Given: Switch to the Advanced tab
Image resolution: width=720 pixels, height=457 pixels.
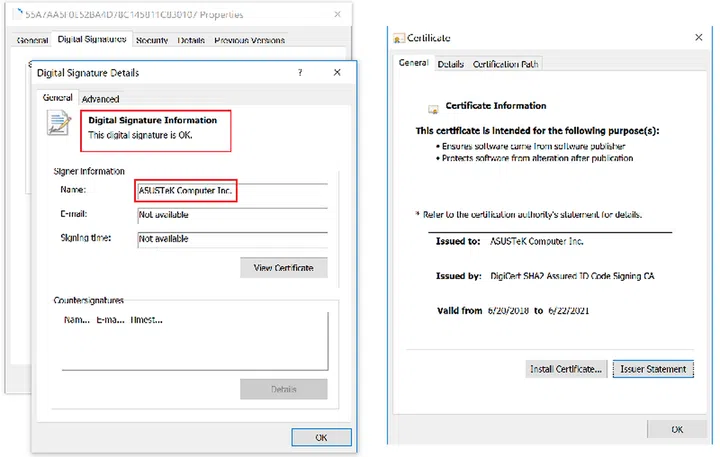Looking at the screenshot, I should tap(100, 99).
